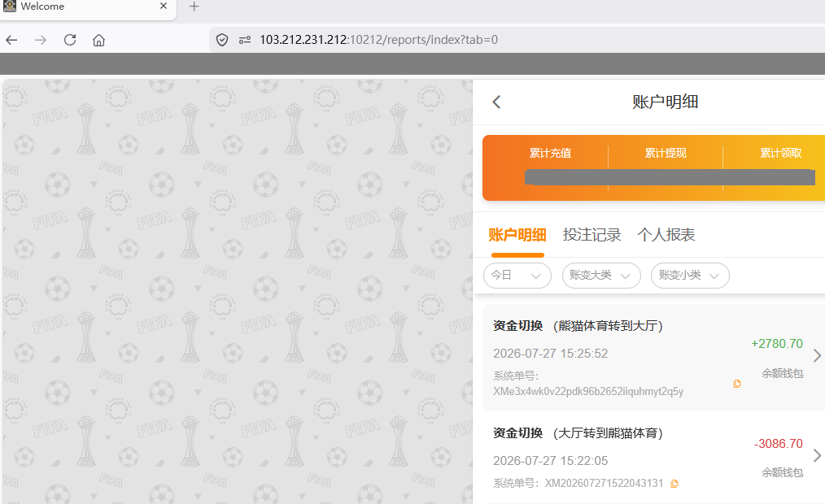The height and width of the screenshot is (504, 825).
Task: Click timestamp 2026-07-27 15:22:05
Action: click(x=550, y=461)
